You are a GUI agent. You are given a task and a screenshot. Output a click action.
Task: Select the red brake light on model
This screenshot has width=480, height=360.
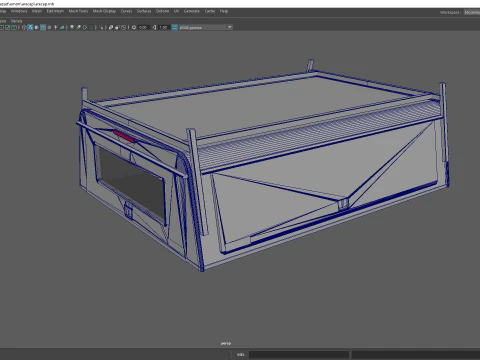coord(124,136)
